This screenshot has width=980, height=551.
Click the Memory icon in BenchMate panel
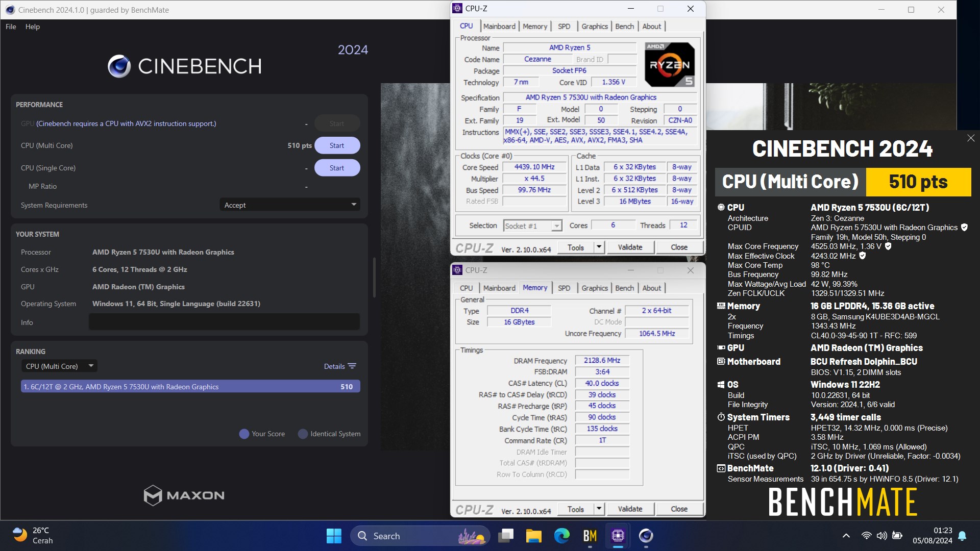(721, 306)
